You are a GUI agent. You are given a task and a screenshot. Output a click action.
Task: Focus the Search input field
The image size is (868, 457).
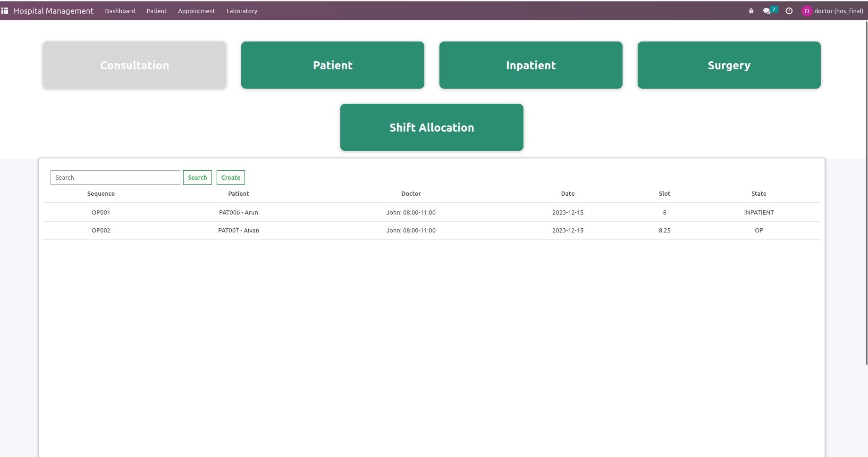point(115,177)
